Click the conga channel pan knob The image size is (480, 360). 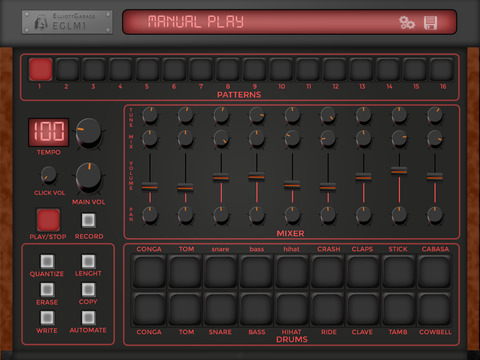[150, 215]
